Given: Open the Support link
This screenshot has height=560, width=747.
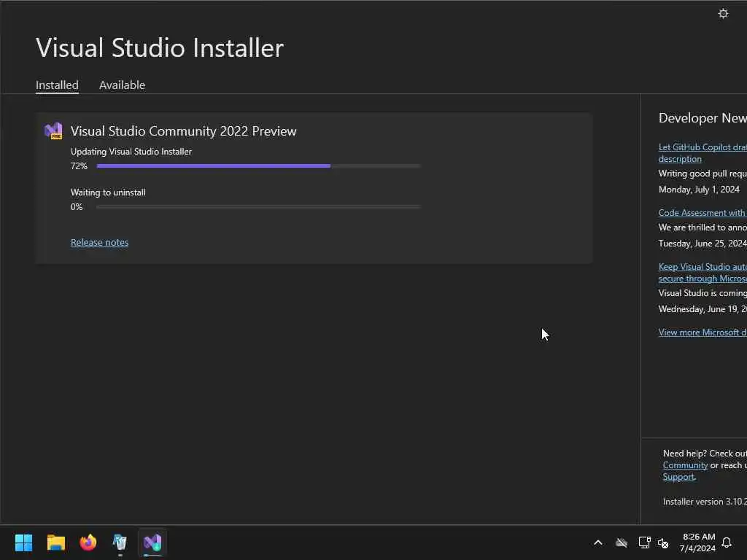Looking at the screenshot, I should click(x=678, y=477).
